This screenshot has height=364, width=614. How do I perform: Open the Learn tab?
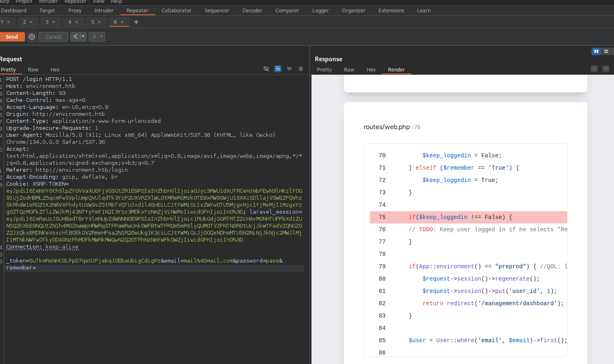click(x=424, y=11)
